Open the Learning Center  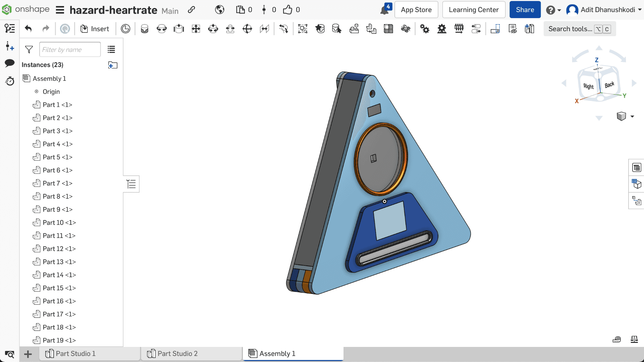(x=473, y=10)
